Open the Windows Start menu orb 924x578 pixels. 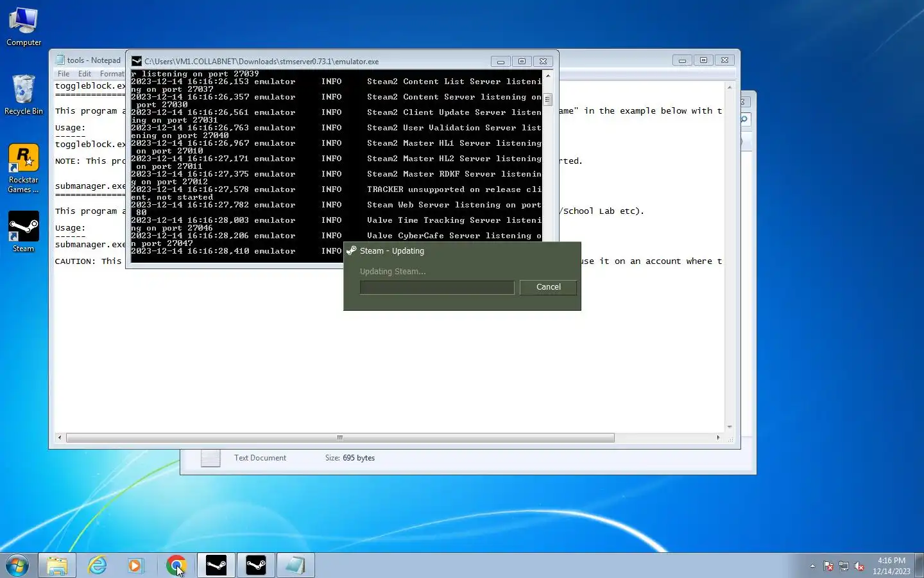point(17,566)
